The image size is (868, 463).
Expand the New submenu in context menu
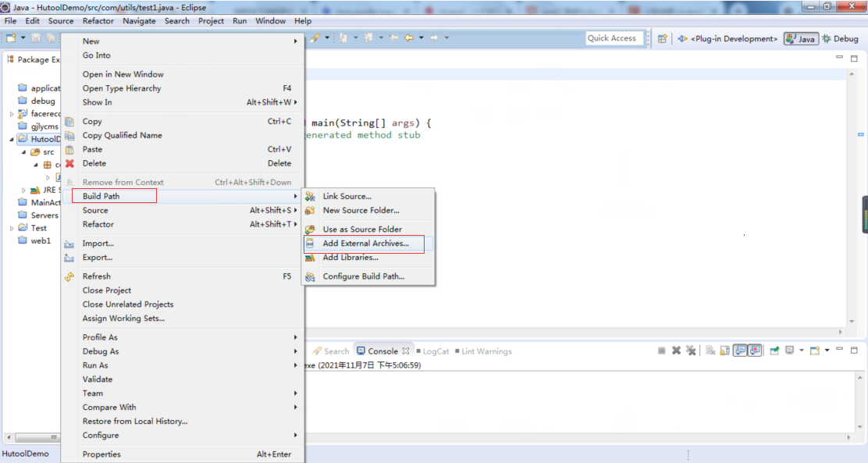point(183,41)
